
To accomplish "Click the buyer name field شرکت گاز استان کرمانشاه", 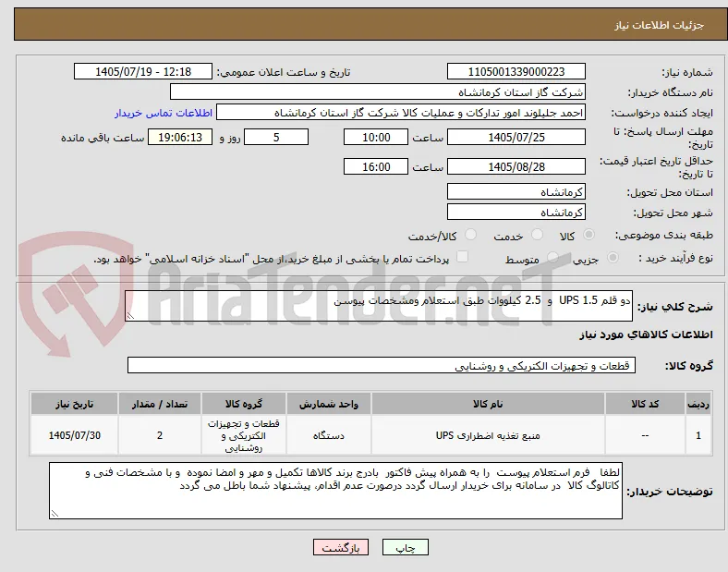I will point(378,91).
